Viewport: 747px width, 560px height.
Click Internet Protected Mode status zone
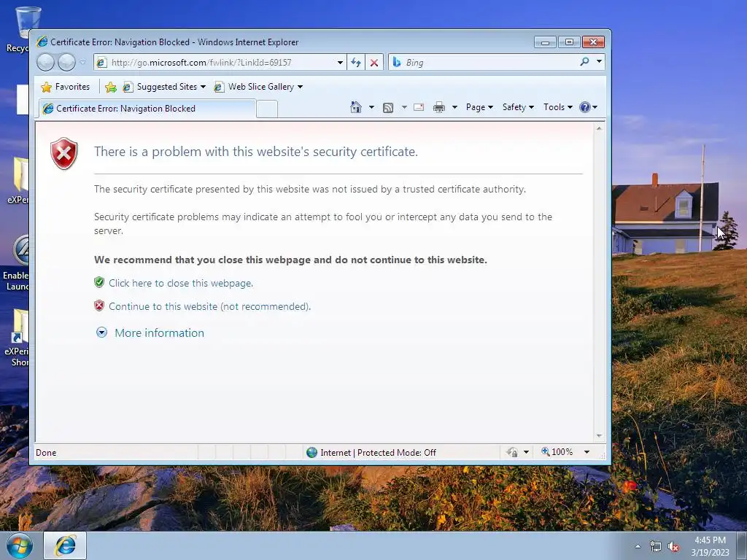[x=371, y=452]
